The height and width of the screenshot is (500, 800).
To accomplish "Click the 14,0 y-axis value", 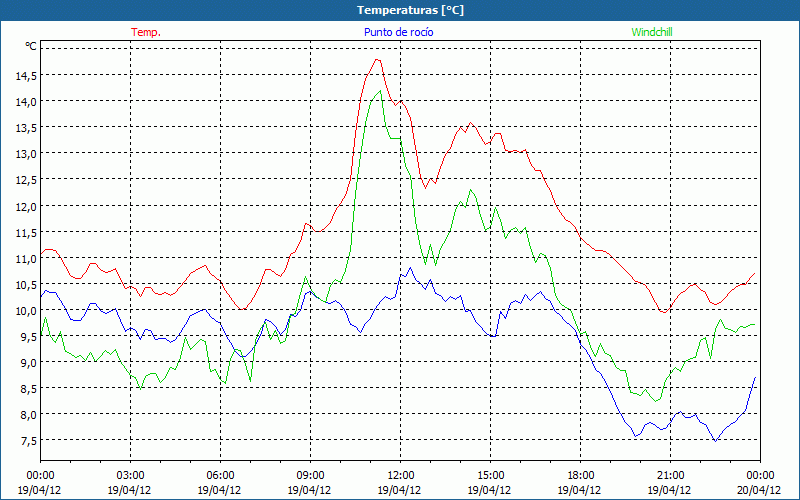I will (26, 102).
